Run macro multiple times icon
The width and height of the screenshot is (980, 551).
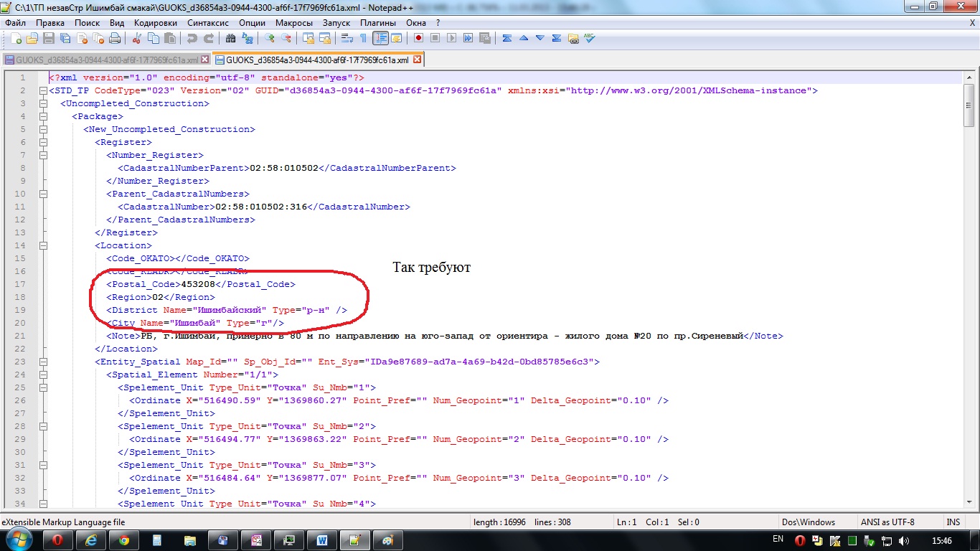point(468,38)
